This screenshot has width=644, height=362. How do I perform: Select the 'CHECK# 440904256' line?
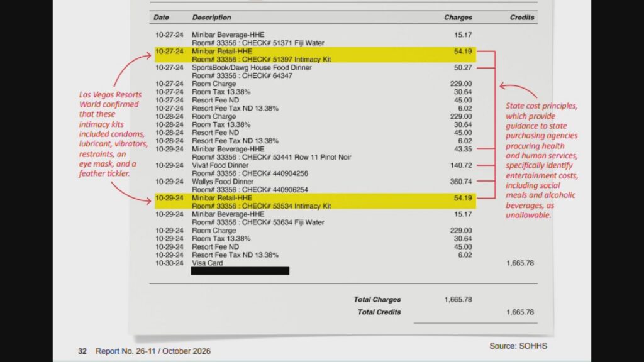click(250, 173)
